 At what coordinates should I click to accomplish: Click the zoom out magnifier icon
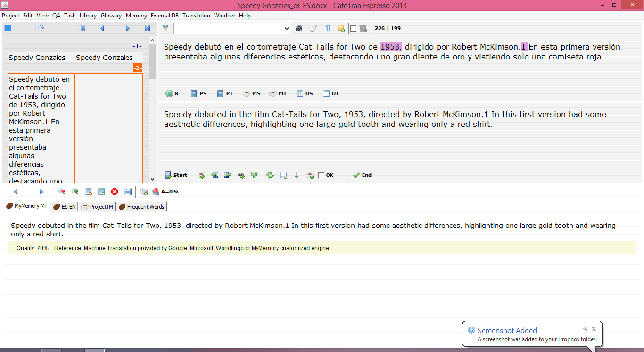point(61,192)
